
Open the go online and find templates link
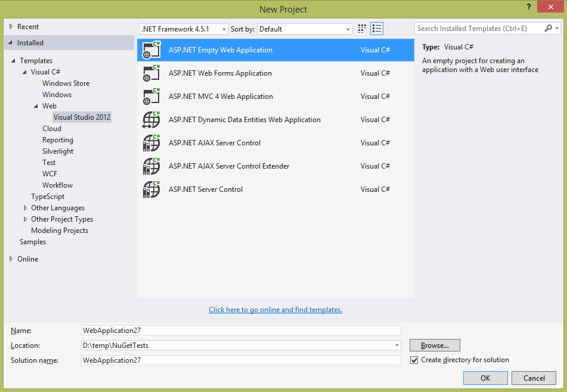[275, 310]
